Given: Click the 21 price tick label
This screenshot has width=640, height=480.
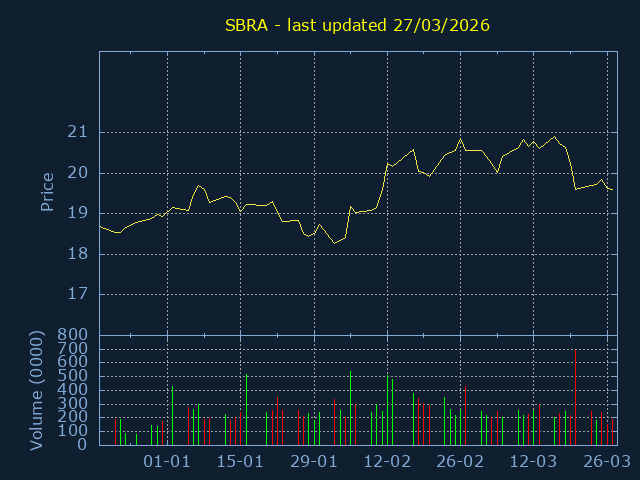Looking at the screenshot, I should coord(78,132).
